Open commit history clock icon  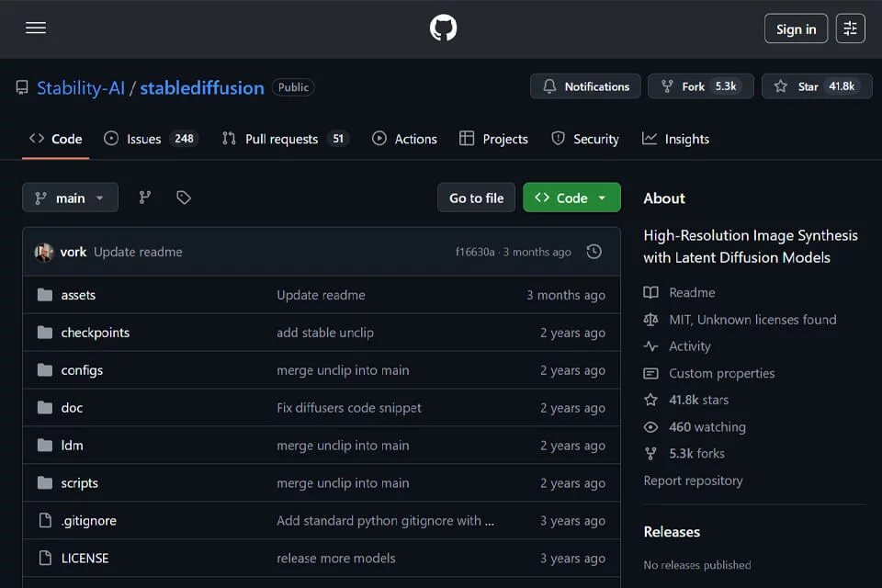594,252
